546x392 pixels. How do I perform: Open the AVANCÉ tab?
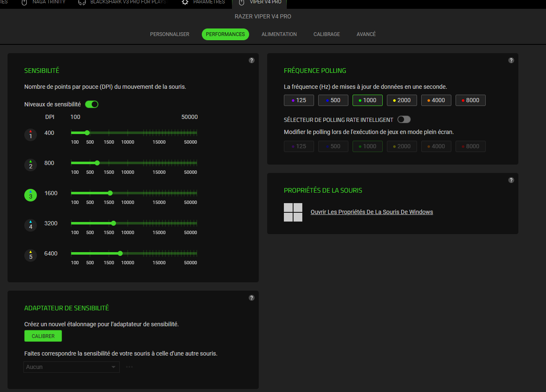pos(366,34)
